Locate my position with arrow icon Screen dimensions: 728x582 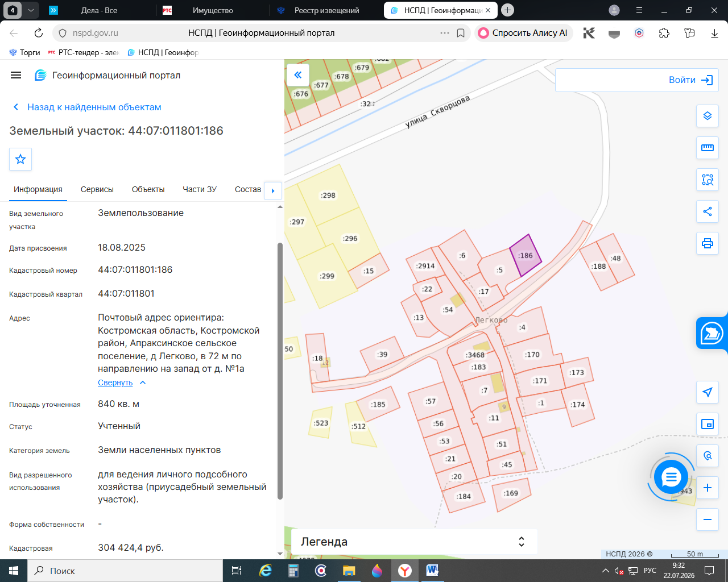tap(708, 392)
